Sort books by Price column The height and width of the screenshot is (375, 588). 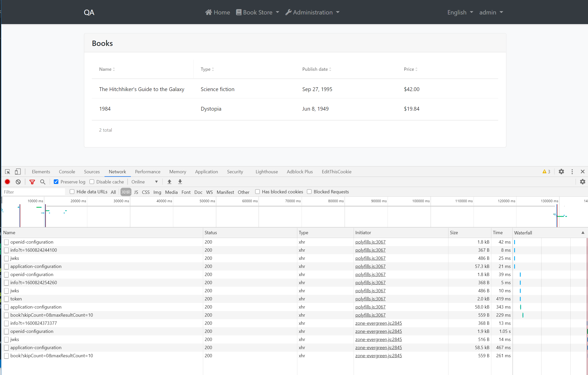coord(410,69)
